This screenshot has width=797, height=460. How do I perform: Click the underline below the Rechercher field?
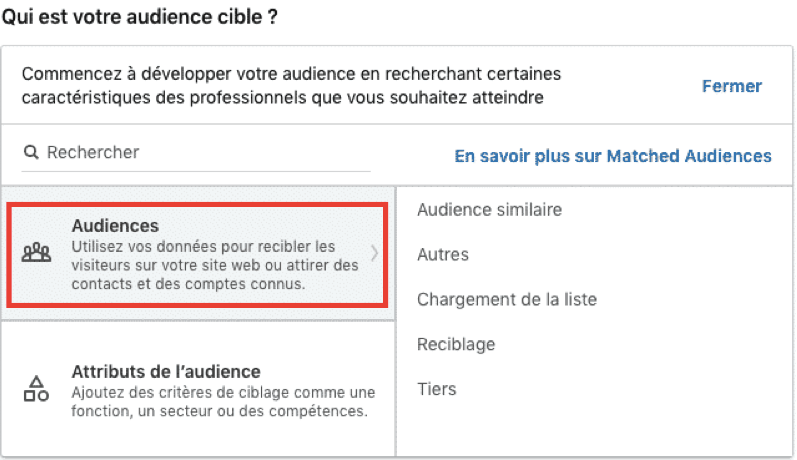click(x=196, y=171)
